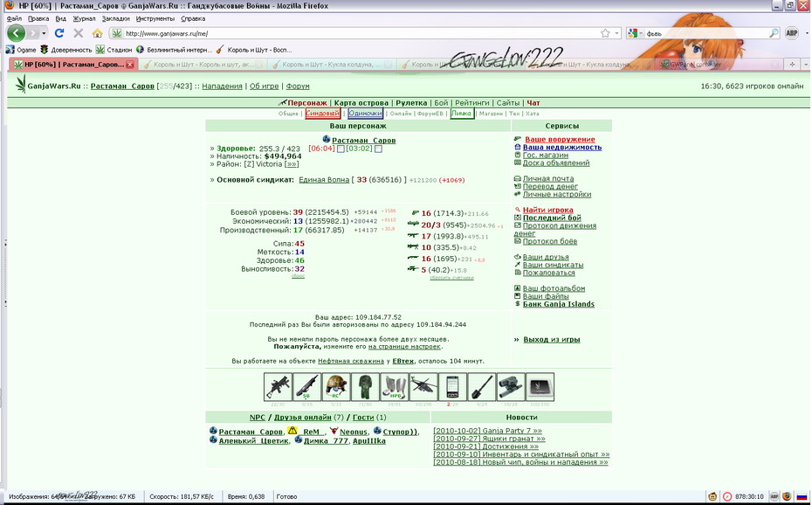
Task: Select the Синдовый chat filter
Action: point(323,113)
